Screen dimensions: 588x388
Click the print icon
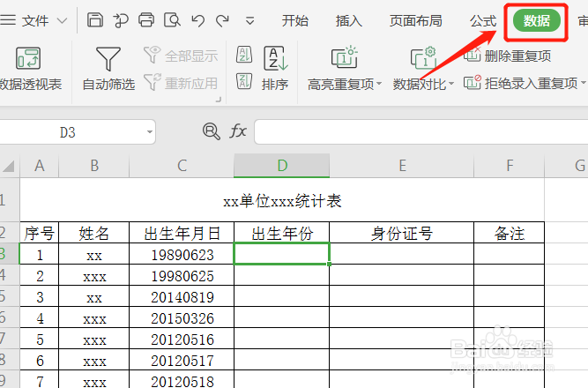pyautogui.click(x=146, y=20)
